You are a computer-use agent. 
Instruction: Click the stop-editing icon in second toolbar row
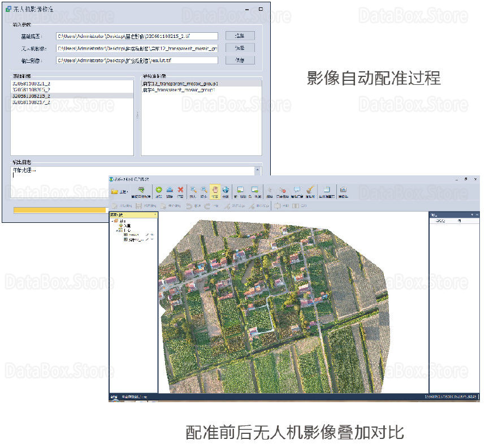tap(163, 206)
